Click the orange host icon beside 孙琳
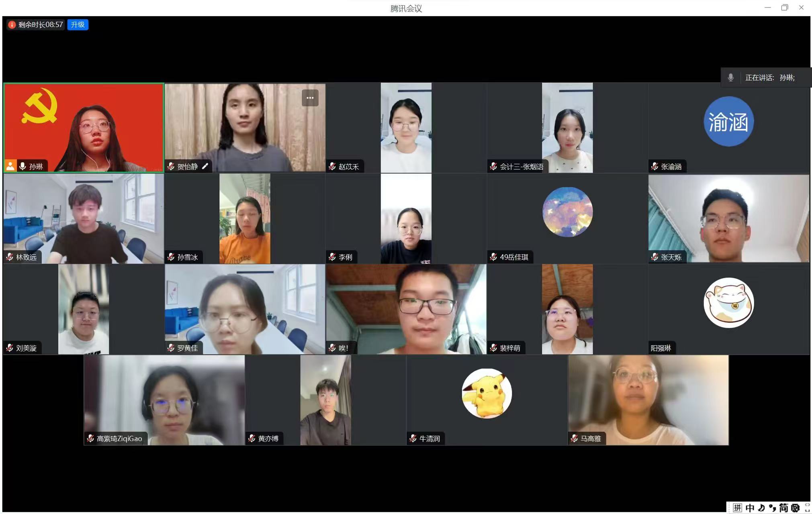 (x=10, y=166)
